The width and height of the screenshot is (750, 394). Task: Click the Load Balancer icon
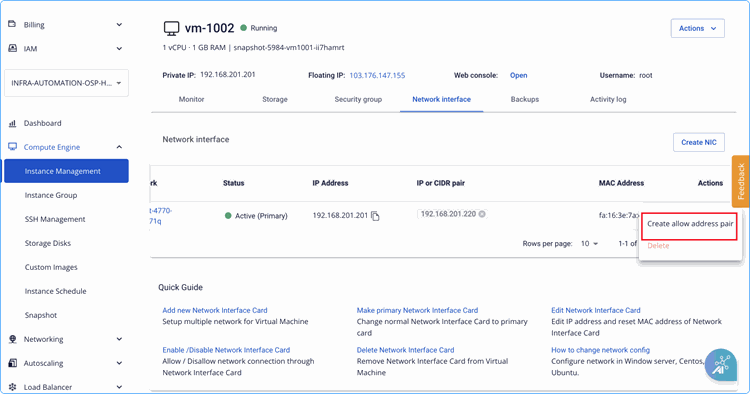click(x=12, y=387)
